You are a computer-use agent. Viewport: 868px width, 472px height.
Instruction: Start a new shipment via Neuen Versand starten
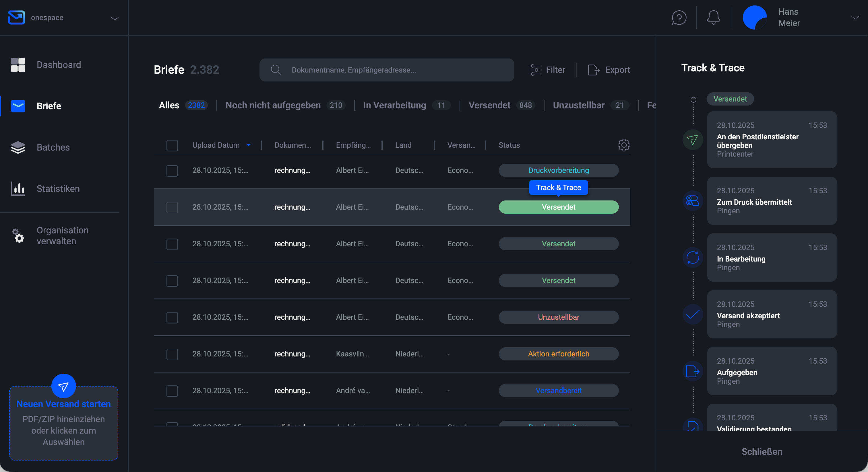pos(63,404)
